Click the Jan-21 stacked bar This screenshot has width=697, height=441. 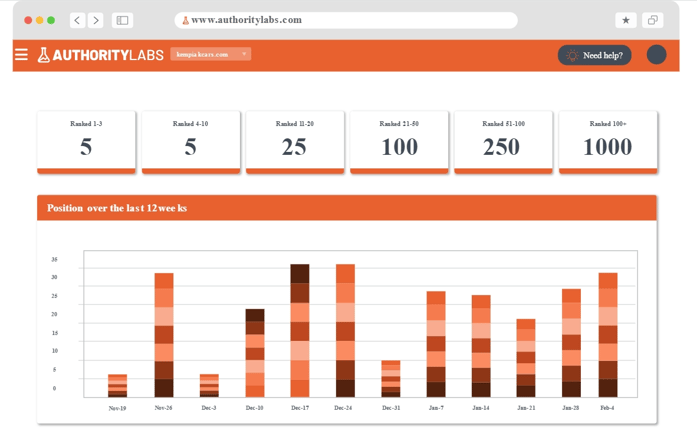click(x=526, y=358)
